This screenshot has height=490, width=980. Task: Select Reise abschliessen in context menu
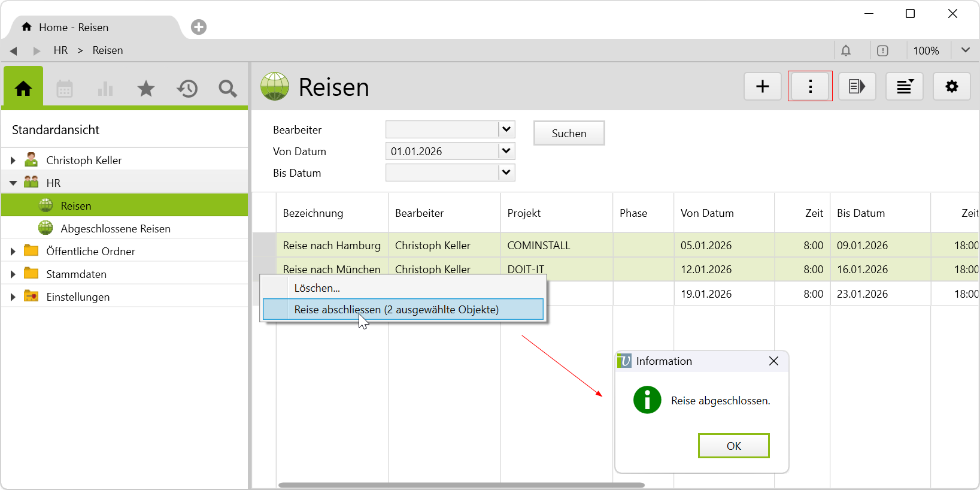(396, 310)
